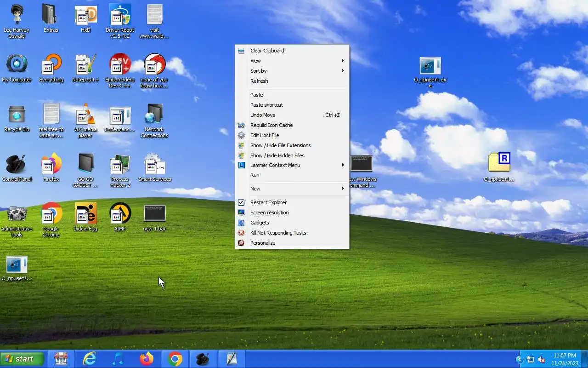
Task: Select the Firefox desktop shortcut
Action: pos(51,167)
